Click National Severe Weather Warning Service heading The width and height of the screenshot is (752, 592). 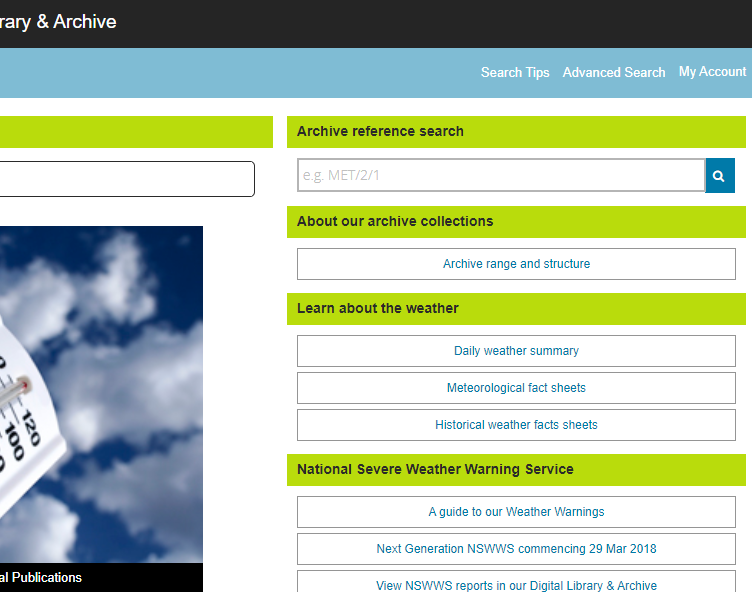click(435, 470)
